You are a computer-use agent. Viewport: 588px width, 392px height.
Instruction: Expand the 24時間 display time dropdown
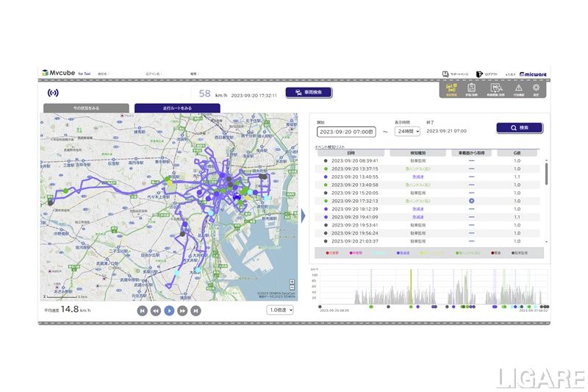407,131
